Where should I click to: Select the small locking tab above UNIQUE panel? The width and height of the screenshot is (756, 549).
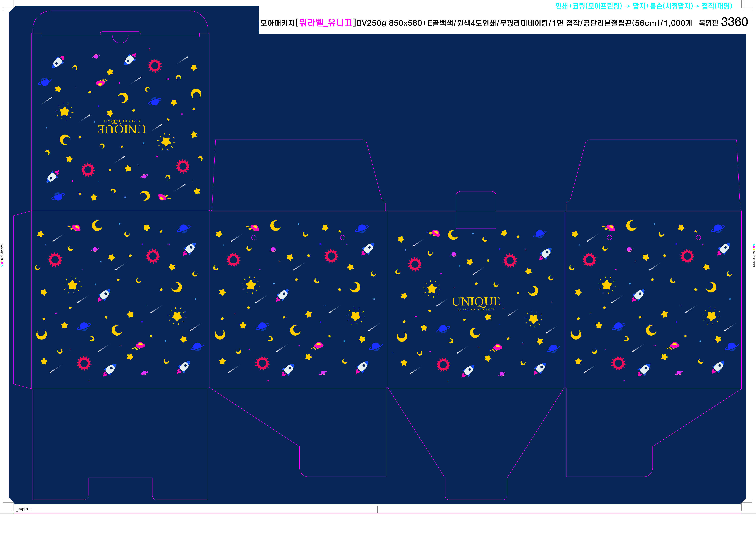pos(476,202)
